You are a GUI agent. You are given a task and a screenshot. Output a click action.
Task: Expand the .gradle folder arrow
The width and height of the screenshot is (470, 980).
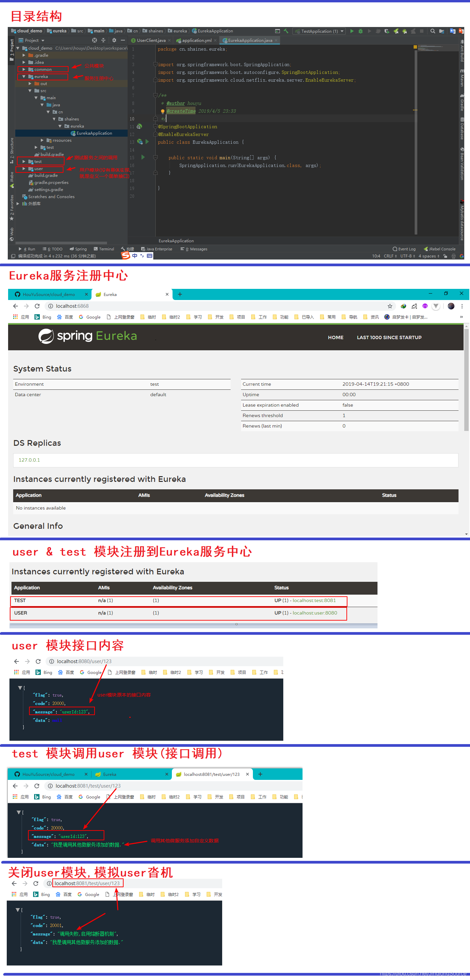click(x=24, y=55)
